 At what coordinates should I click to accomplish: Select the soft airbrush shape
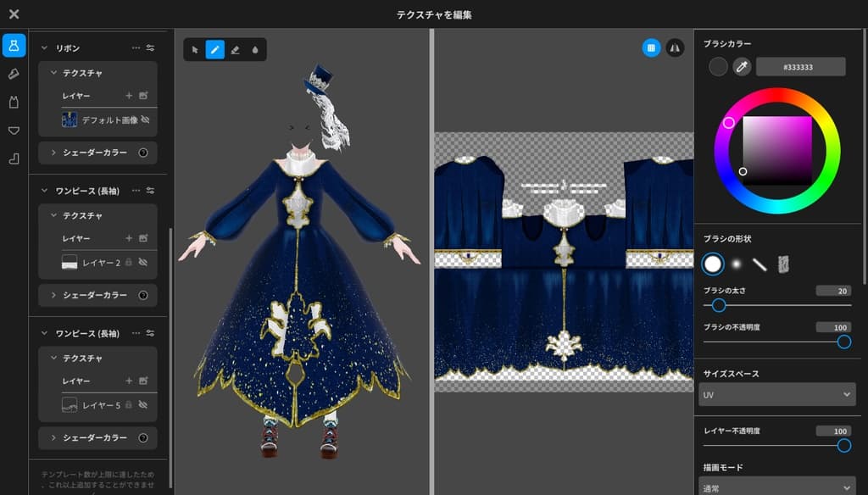coord(737,264)
